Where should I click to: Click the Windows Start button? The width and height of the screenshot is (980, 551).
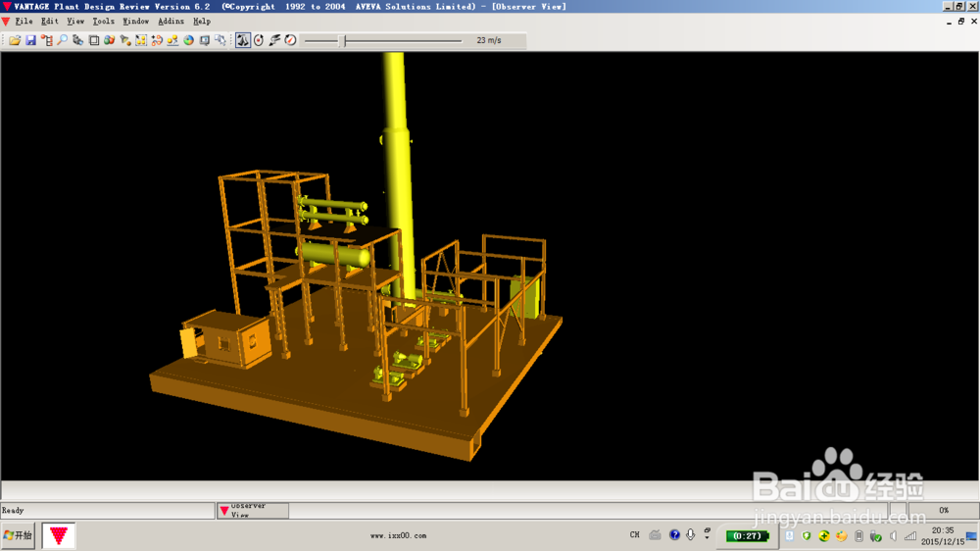(x=18, y=535)
